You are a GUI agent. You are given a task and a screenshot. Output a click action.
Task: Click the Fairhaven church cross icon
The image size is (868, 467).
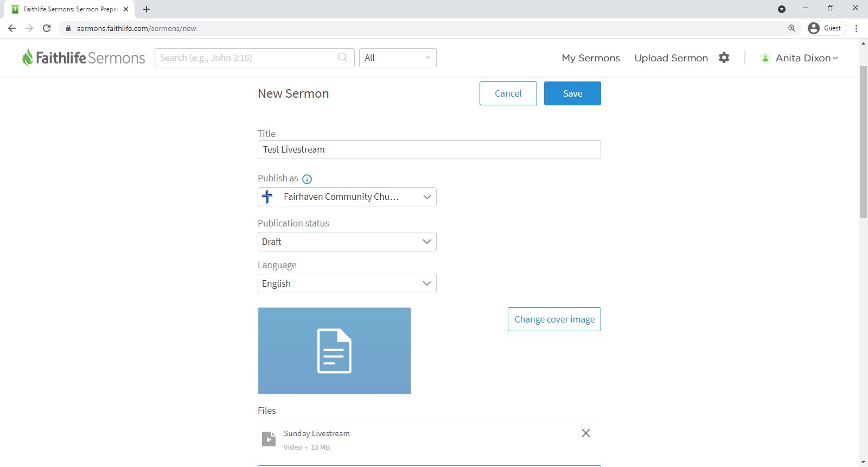(x=267, y=197)
